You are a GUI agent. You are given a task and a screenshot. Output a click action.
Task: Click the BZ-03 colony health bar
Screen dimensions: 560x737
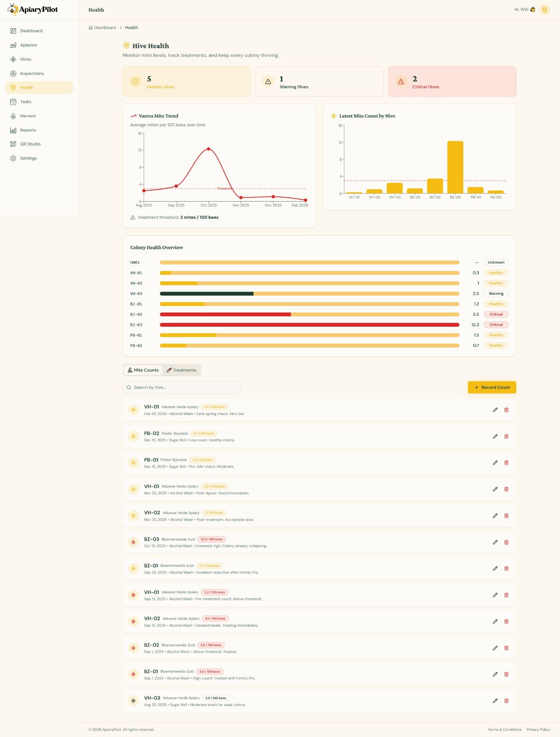point(309,325)
